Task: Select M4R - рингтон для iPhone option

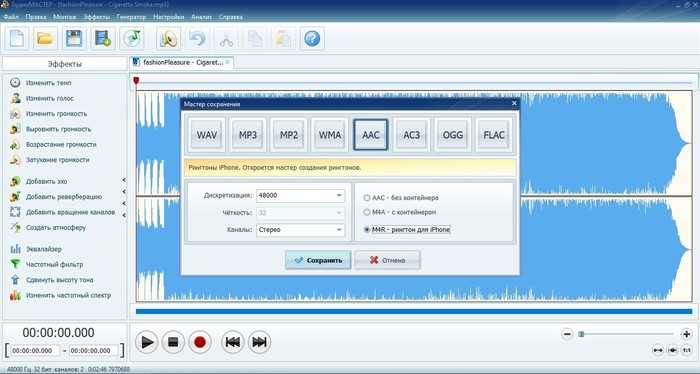Action: (367, 230)
